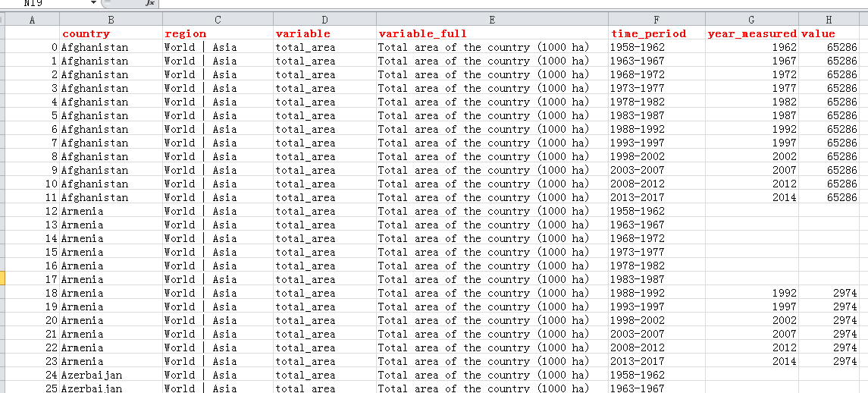Screen dimensions: 868x393
Task: Select column F header
Action: point(656,20)
